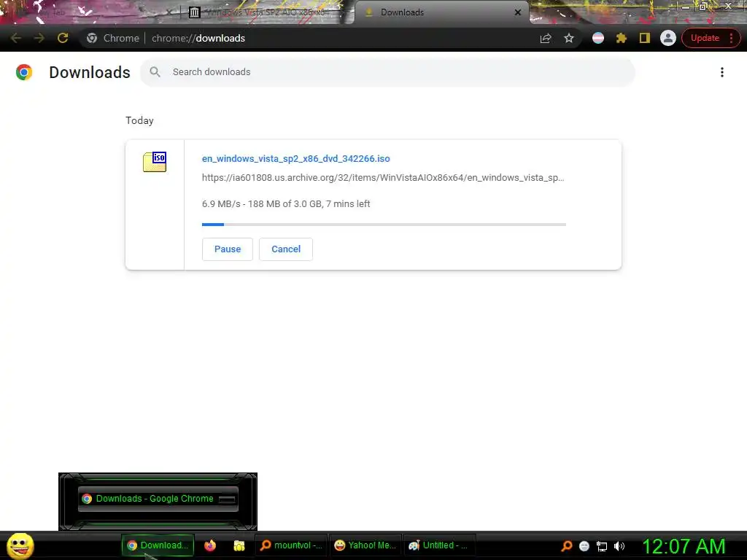Click the Chrome site info chip
This screenshot has height=560, width=747.
113,38
